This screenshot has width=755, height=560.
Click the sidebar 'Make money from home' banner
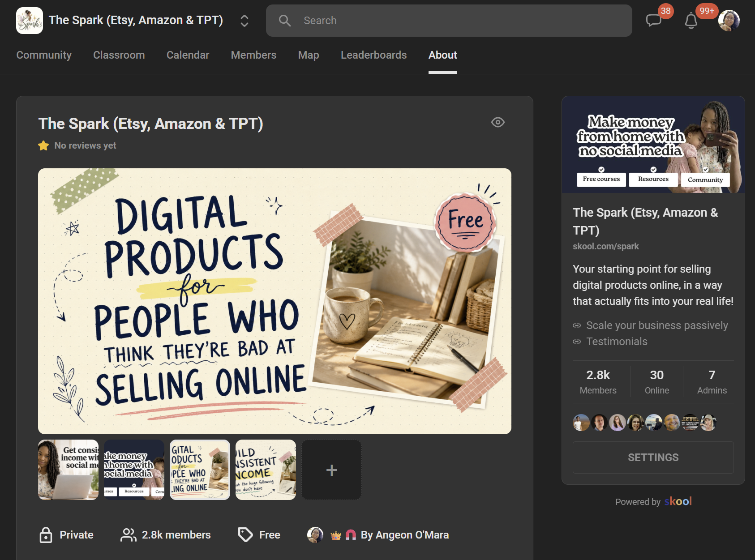pos(653,145)
